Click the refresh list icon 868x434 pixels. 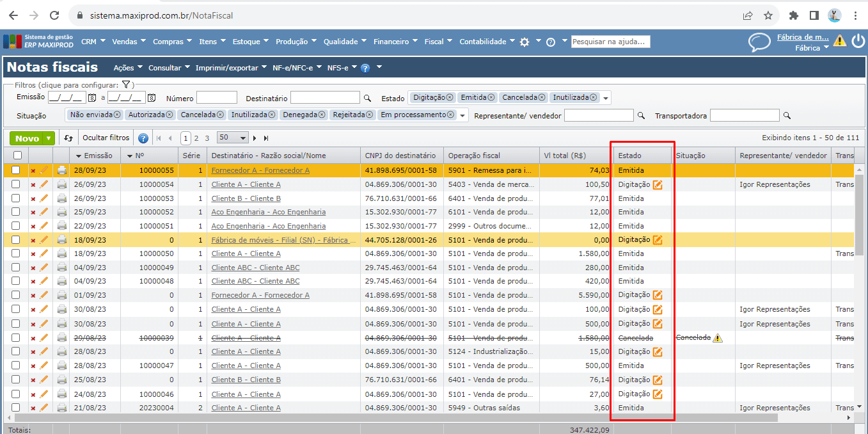(69, 138)
